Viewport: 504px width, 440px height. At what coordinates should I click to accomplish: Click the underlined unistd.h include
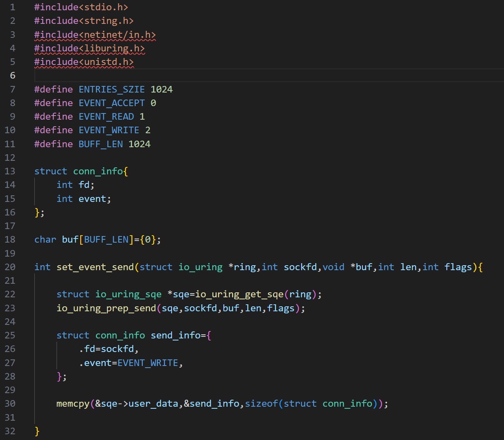(84, 62)
